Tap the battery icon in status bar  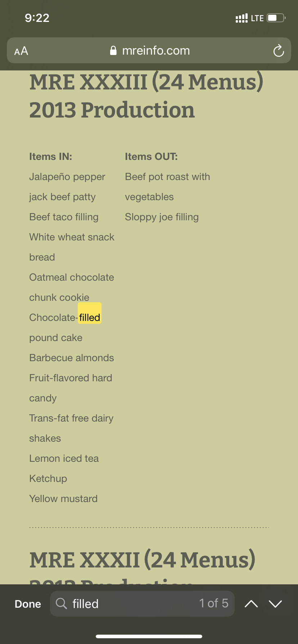[276, 18]
